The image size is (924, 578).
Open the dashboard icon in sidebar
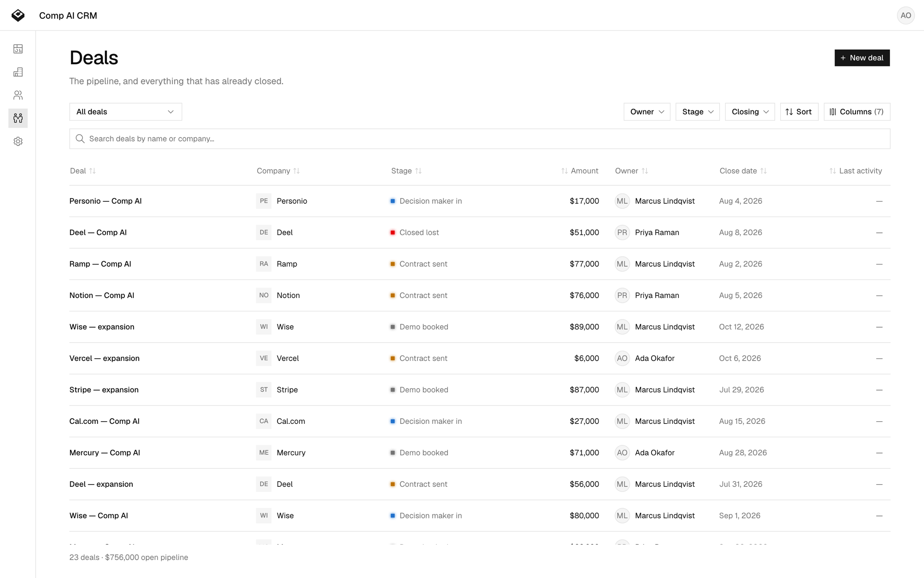pyautogui.click(x=18, y=49)
